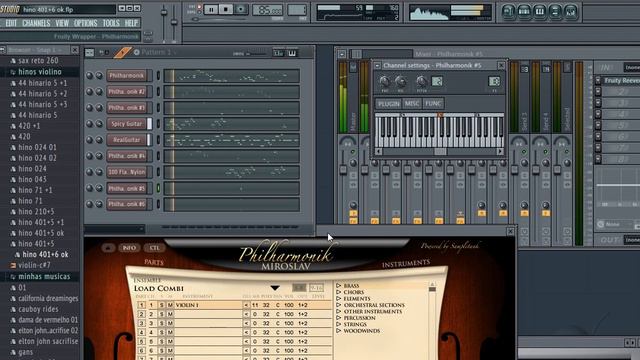The height and width of the screenshot is (360, 640).
Task: Click the FX track selector in Channel settings
Action: pos(494,81)
